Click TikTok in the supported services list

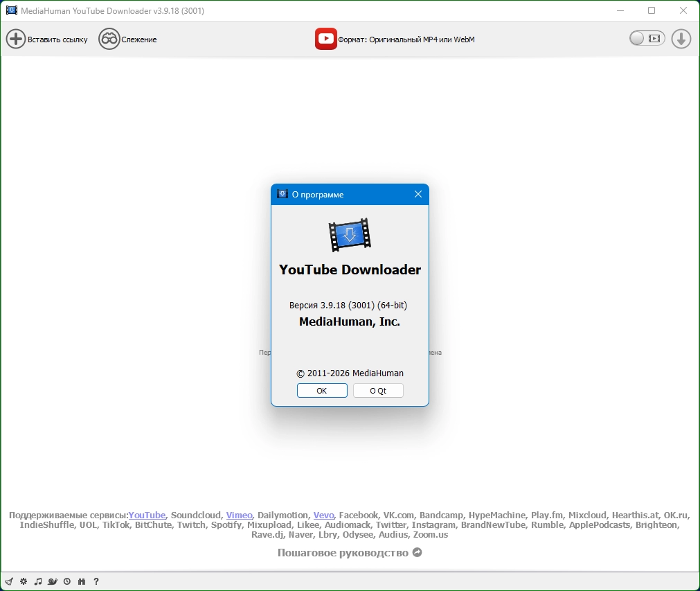[x=116, y=525]
